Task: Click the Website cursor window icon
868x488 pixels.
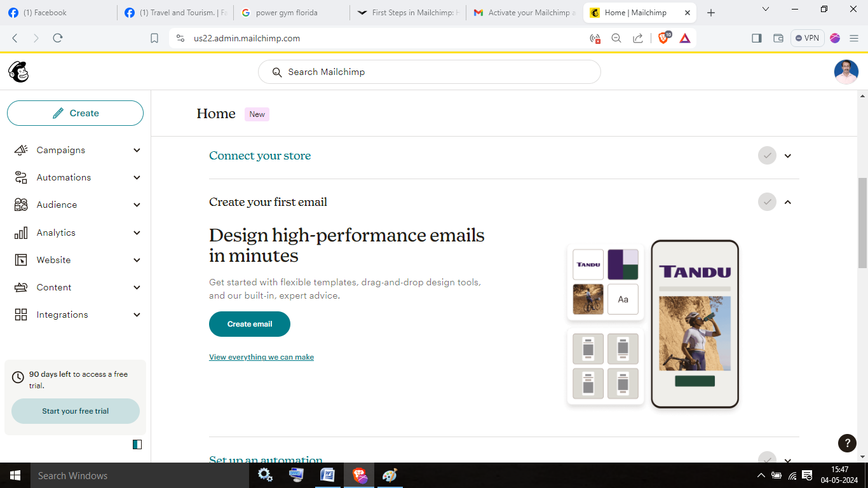Action: pyautogui.click(x=21, y=260)
